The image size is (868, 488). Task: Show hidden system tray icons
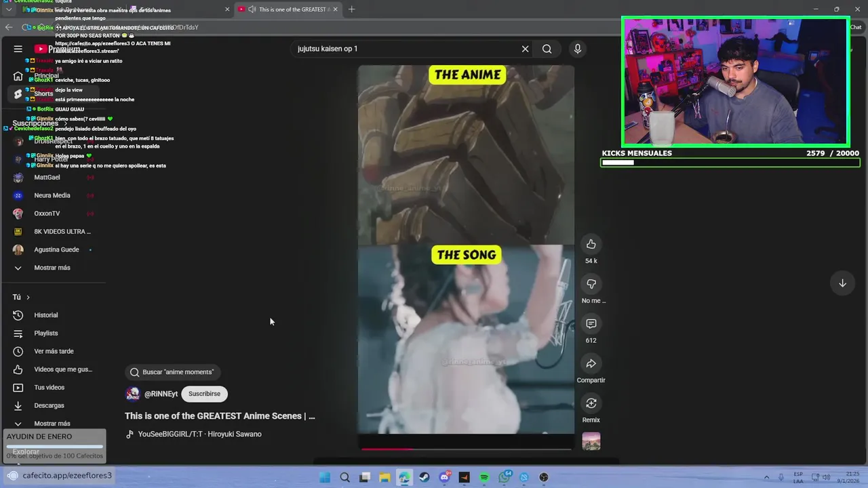click(x=766, y=477)
